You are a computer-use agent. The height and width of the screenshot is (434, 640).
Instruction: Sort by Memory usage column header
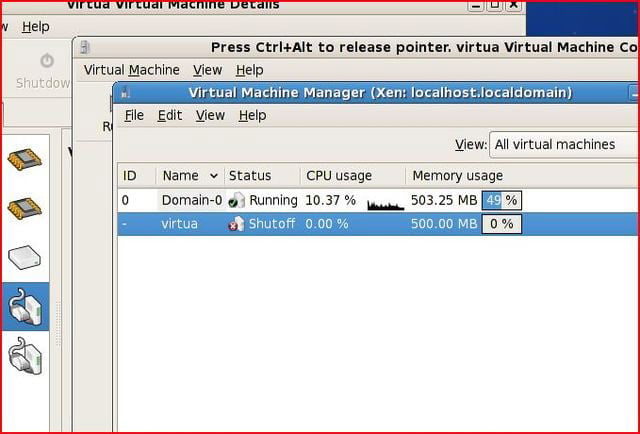point(457,176)
